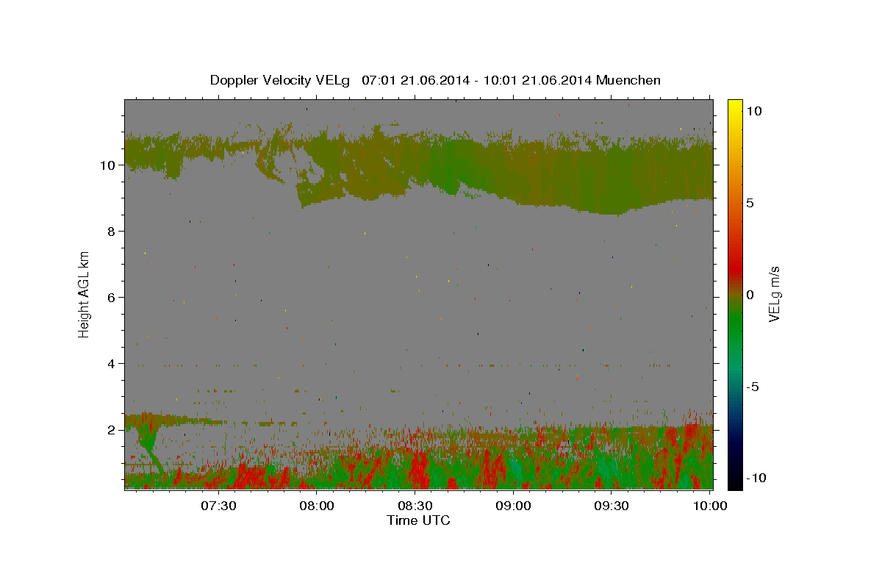Image resolution: width=882 pixels, height=588 pixels.
Task: Click the 'Time UTC' axis label
Action: [418, 520]
